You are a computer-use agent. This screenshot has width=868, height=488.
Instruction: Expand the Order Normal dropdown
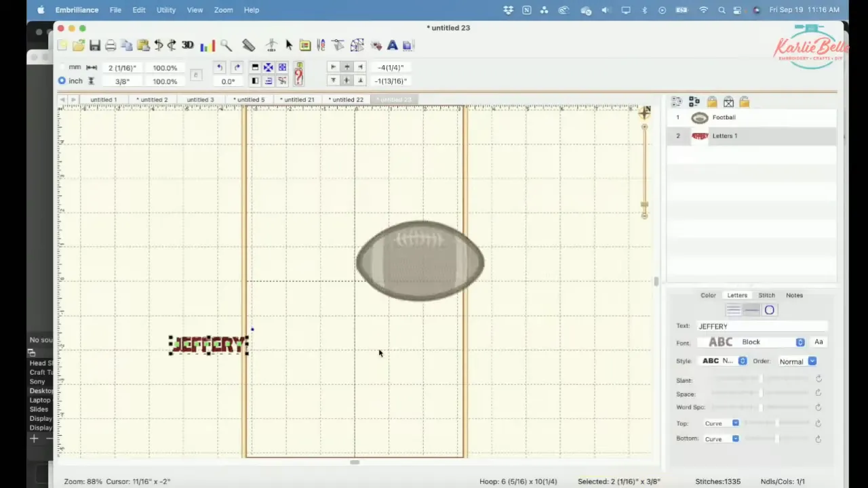tap(797, 361)
